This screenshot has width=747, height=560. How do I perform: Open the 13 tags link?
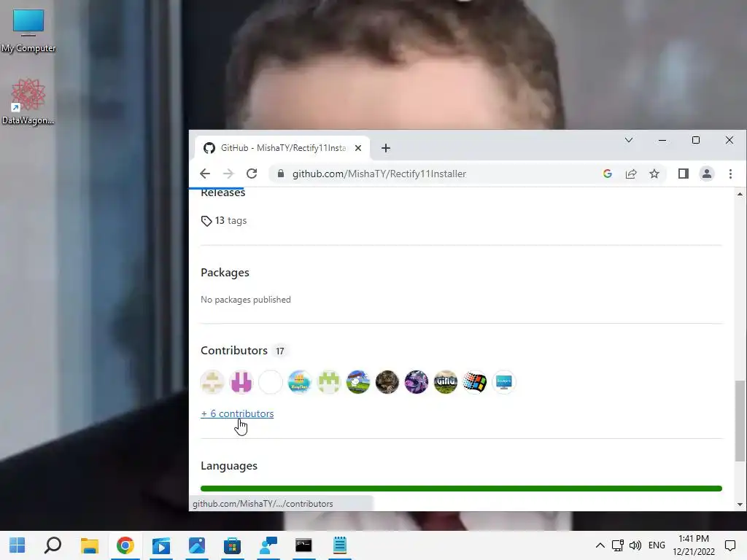[x=224, y=220]
